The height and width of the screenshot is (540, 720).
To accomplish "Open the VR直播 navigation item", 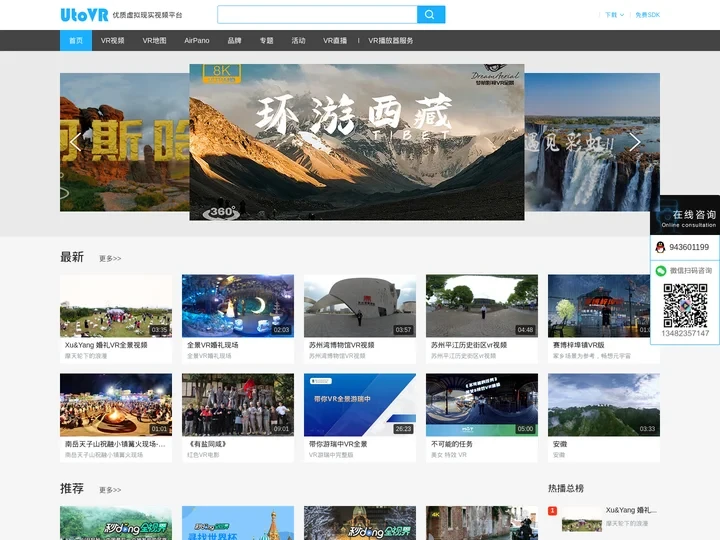I will tap(335, 40).
